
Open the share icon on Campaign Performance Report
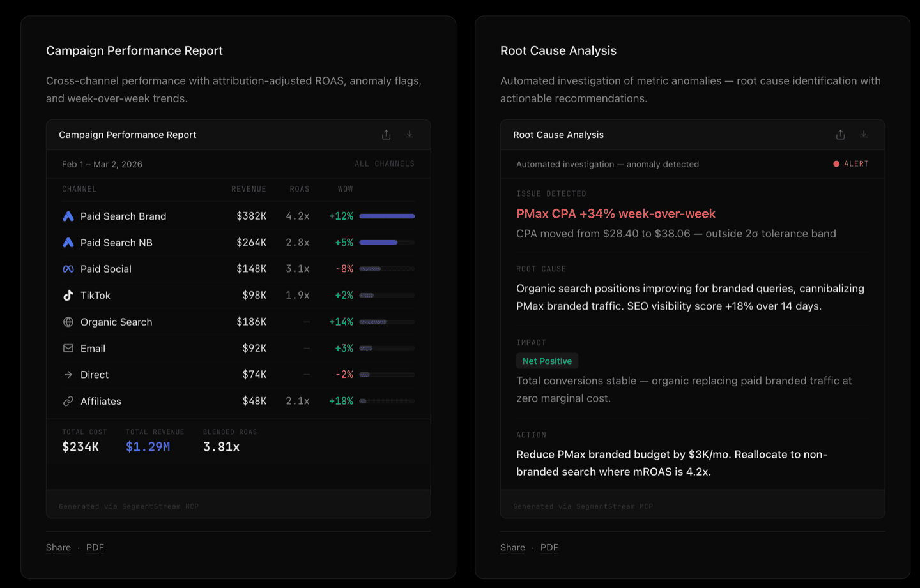386,135
